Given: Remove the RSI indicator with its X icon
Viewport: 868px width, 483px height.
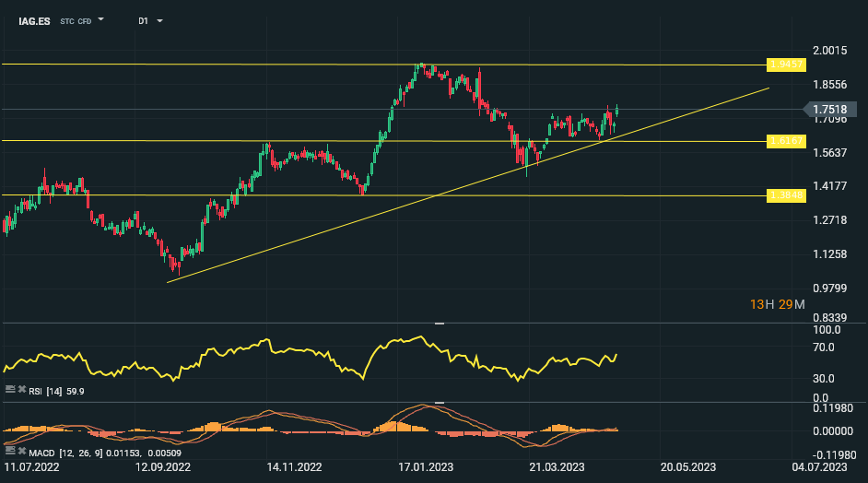Looking at the screenshot, I should 22,389.
